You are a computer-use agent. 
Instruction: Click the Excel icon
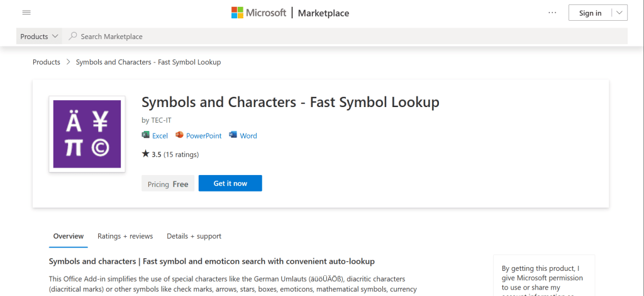coord(146,135)
